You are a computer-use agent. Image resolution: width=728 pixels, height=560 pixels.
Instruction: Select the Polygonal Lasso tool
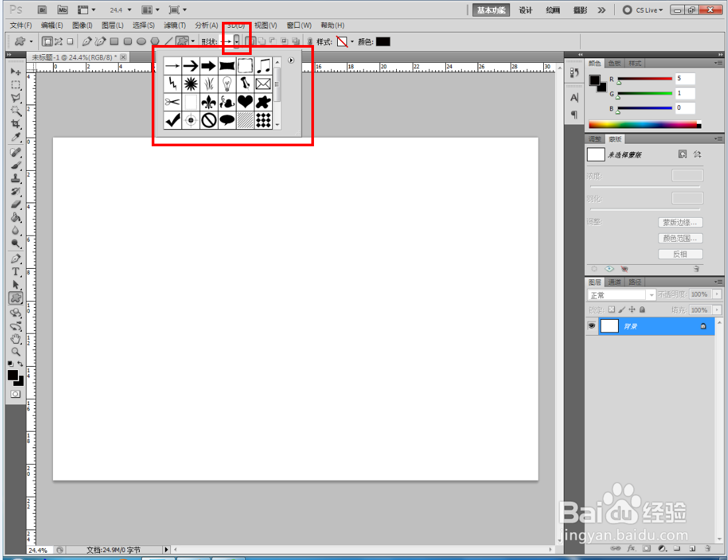coord(16,98)
